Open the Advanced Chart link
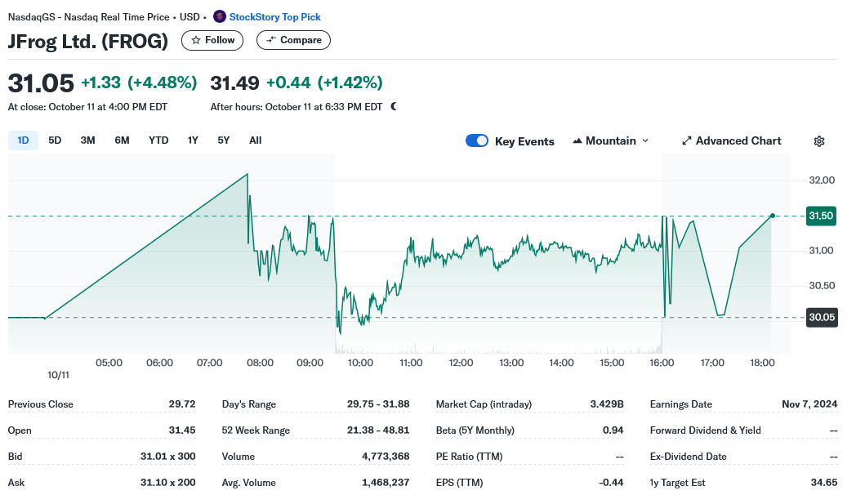This screenshot has width=856, height=504. (732, 140)
